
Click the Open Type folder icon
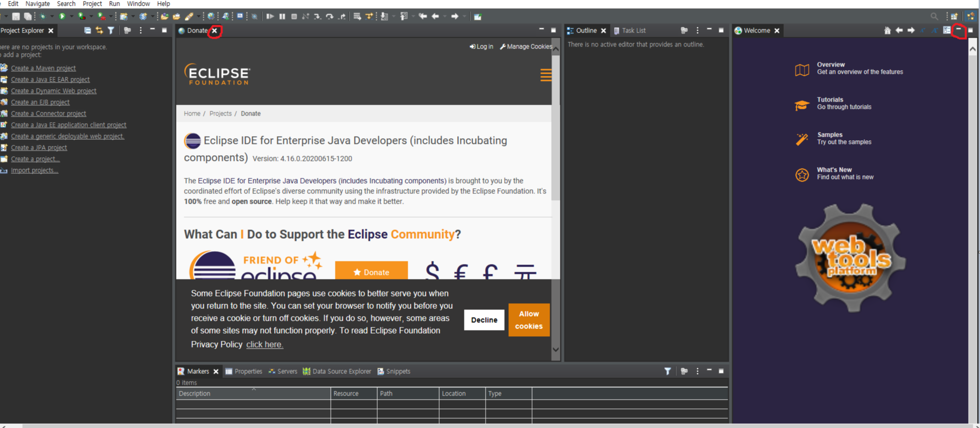164,17
